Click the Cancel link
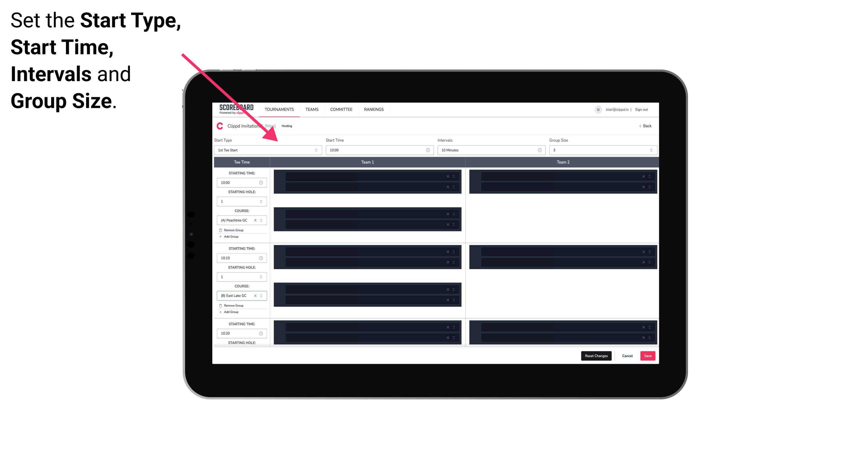The width and height of the screenshot is (868, 467). (627, 356)
